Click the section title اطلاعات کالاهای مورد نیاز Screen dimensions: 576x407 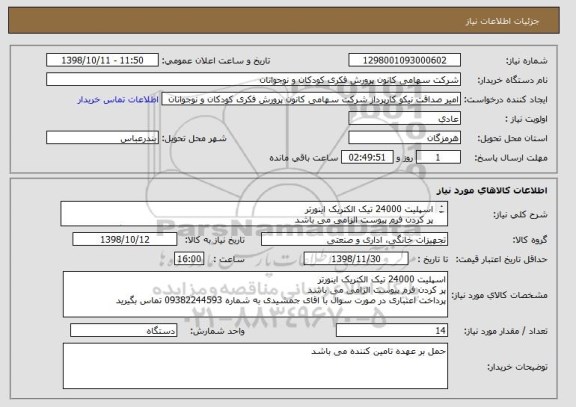pyautogui.click(x=492, y=190)
